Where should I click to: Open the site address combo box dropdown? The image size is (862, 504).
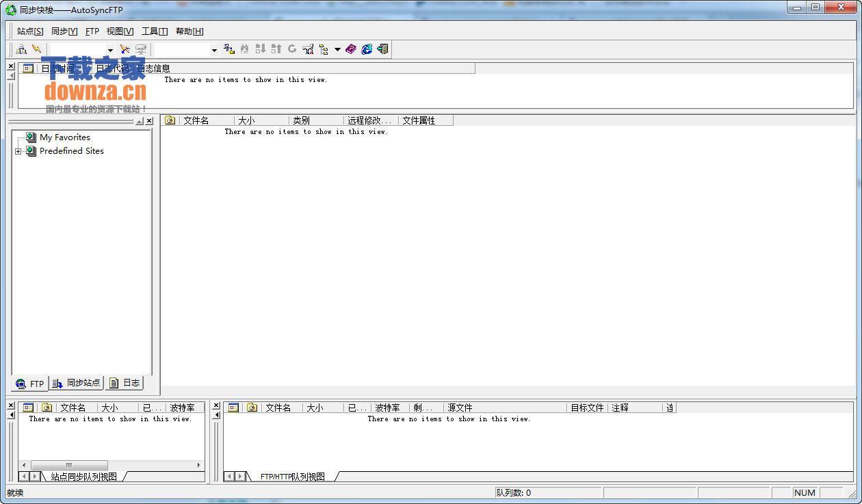click(x=111, y=49)
